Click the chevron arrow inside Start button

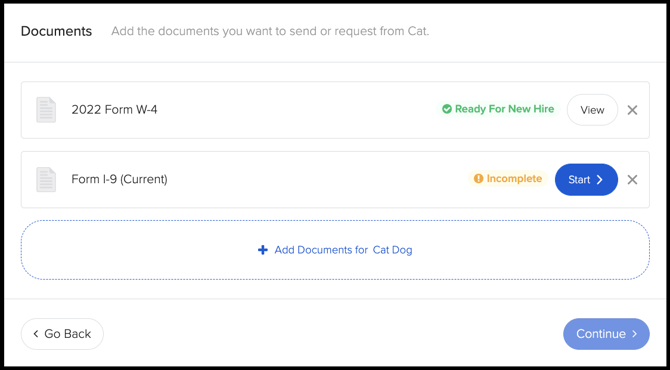599,180
